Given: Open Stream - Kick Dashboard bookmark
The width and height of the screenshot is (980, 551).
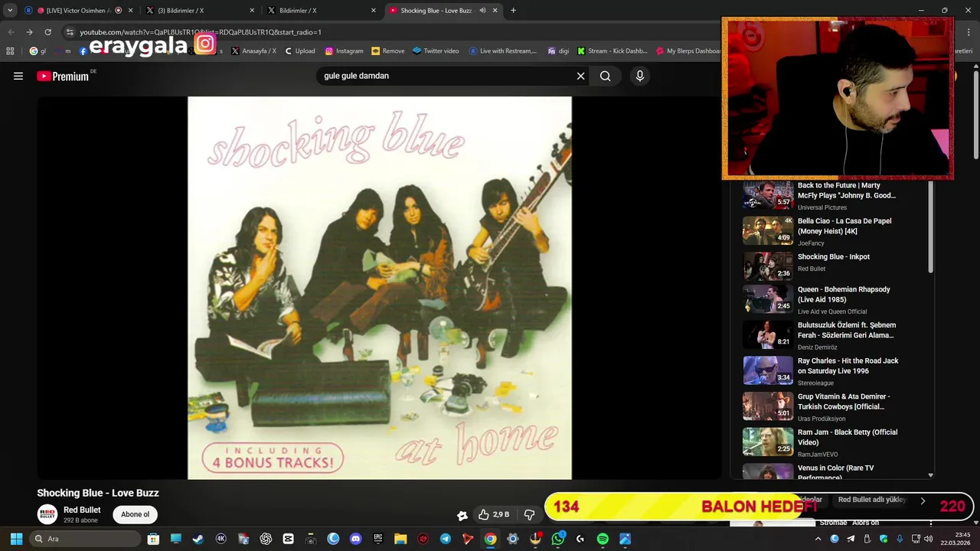Looking at the screenshot, I should 612,51.
